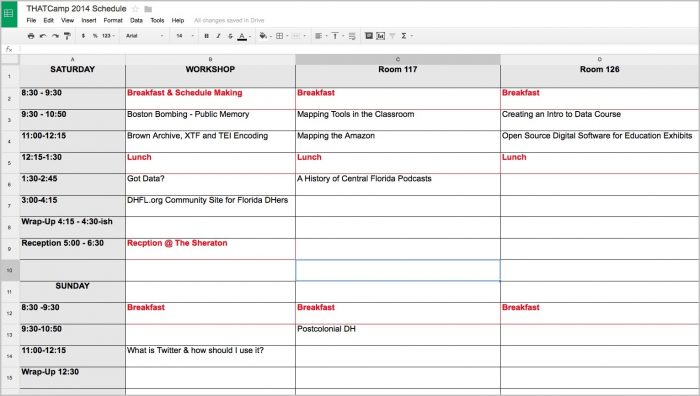Star the THATCamp 2014 Schedule document

pyautogui.click(x=136, y=8)
